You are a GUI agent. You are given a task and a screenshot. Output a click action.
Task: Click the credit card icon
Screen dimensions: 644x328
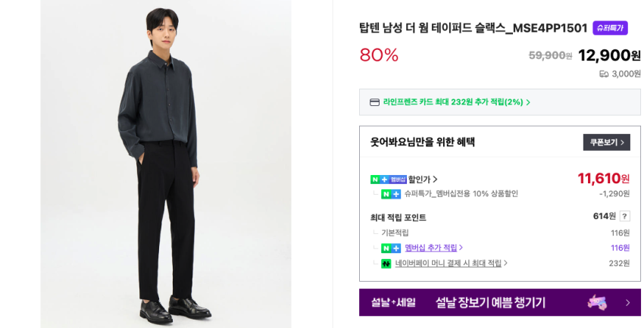pyautogui.click(x=374, y=102)
